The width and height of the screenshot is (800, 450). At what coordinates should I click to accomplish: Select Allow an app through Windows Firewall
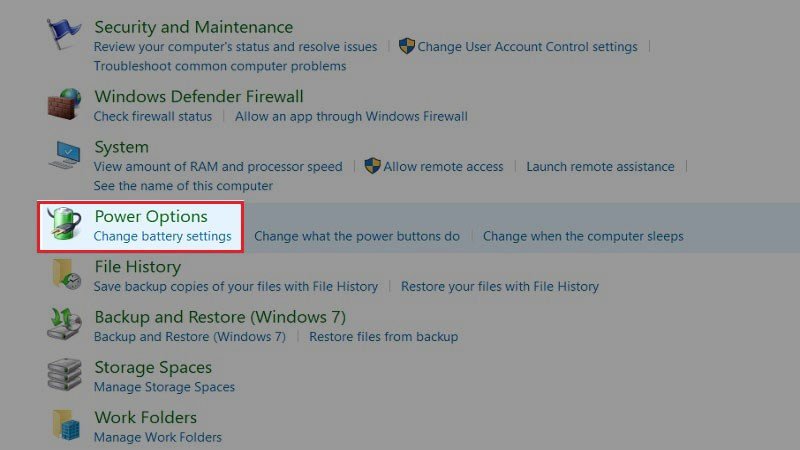point(351,117)
